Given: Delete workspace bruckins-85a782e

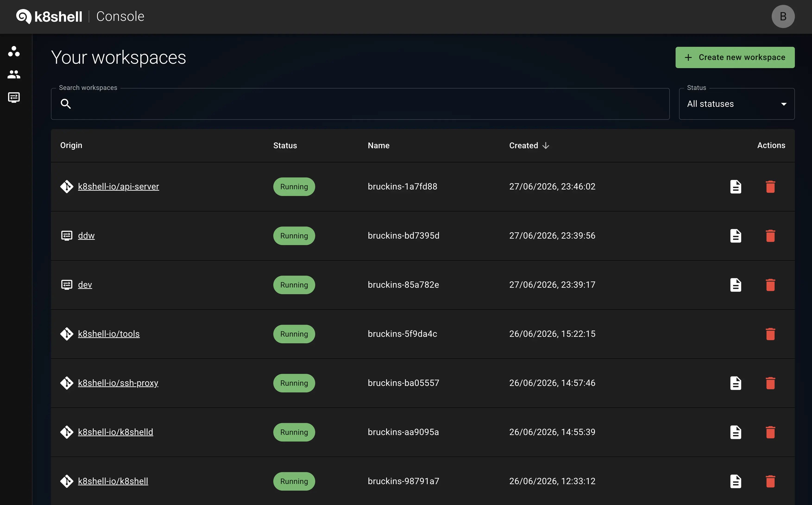Looking at the screenshot, I should [x=770, y=285].
